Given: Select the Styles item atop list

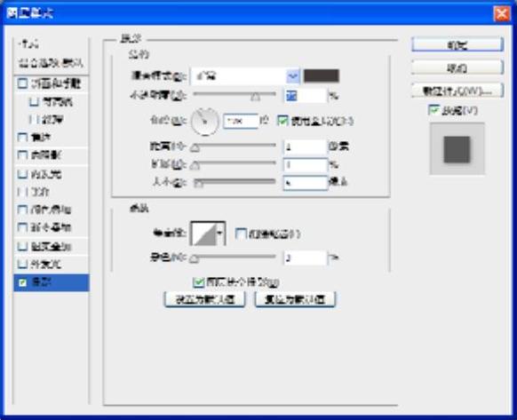Looking at the screenshot, I should click(29, 44).
